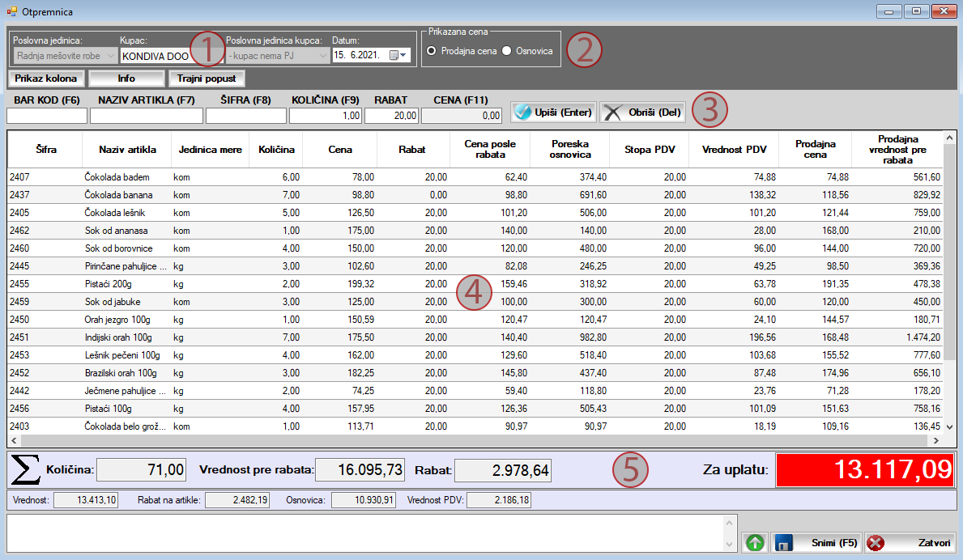Select row Pistaći 200g

coord(475,283)
